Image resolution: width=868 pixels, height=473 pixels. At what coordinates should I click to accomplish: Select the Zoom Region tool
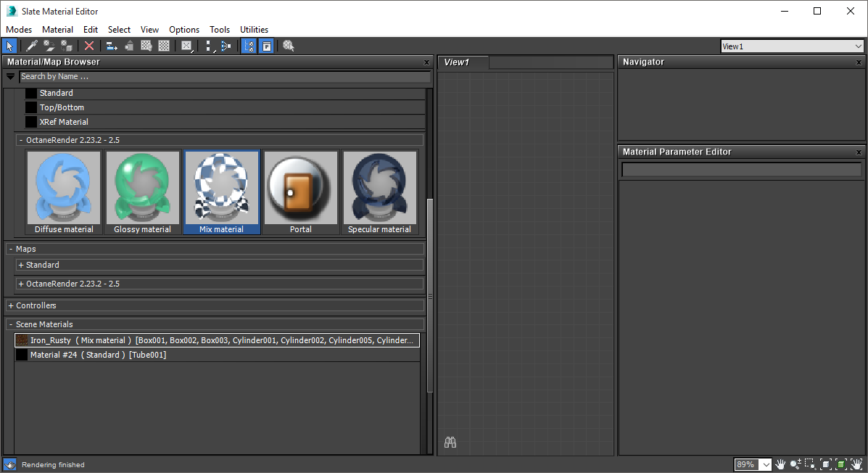(811, 464)
